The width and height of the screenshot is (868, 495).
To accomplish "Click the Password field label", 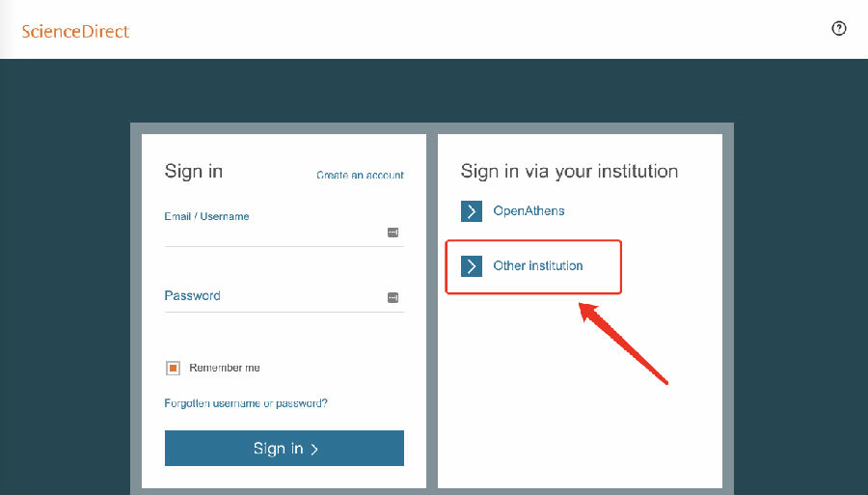I will [192, 295].
